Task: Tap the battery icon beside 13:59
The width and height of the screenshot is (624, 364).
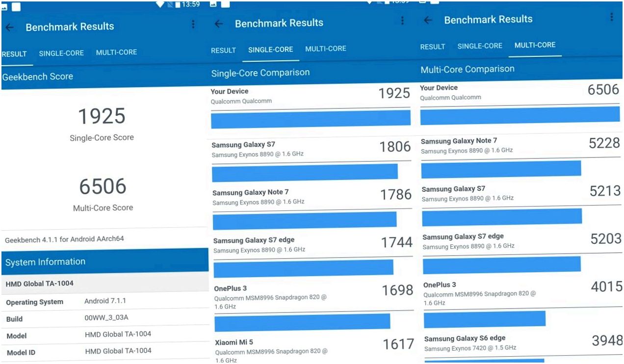Action: pos(177,4)
